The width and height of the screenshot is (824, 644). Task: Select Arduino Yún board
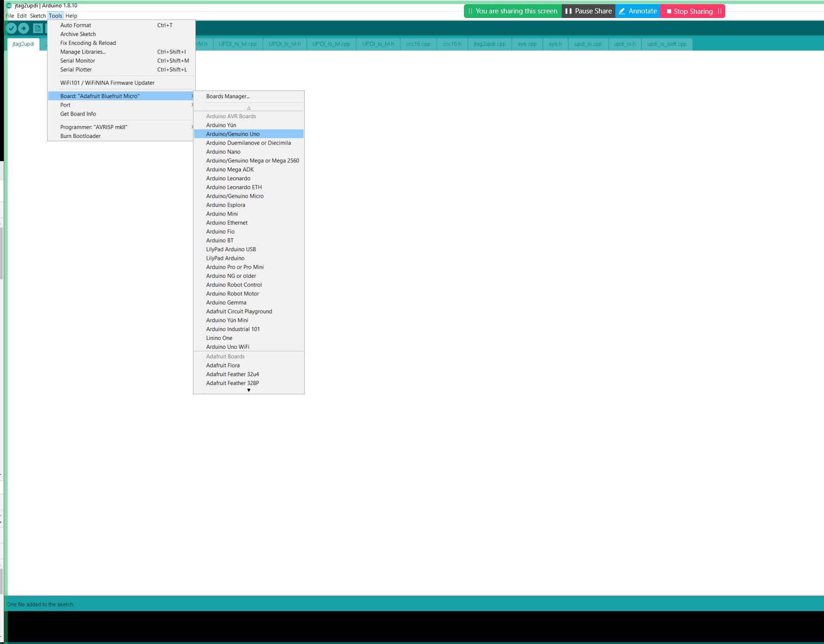point(249,125)
